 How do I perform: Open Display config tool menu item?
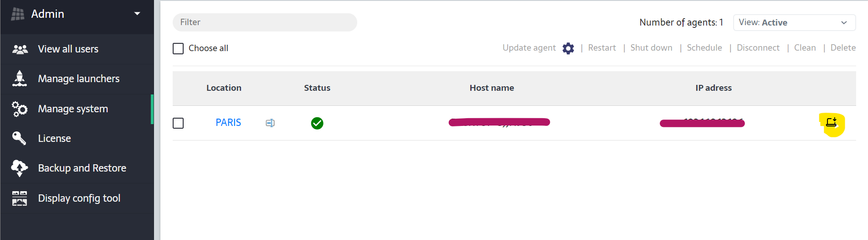click(x=79, y=198)
